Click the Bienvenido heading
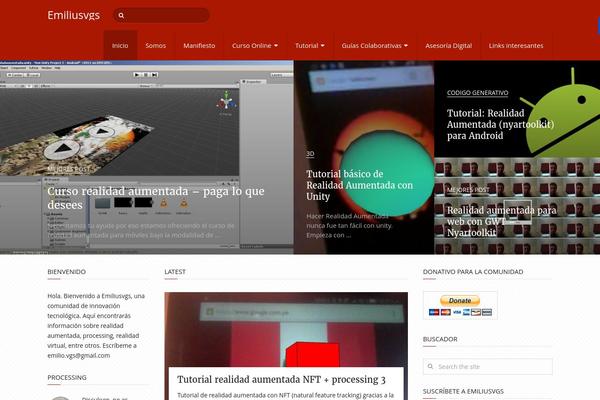The image size is (600, 400). click(67, 272)
